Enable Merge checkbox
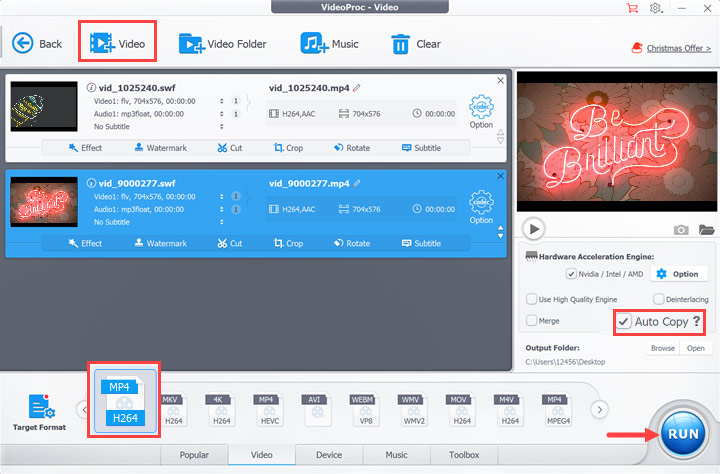The width and height of the screenshot is (720, 474). (x=531, y=321)
